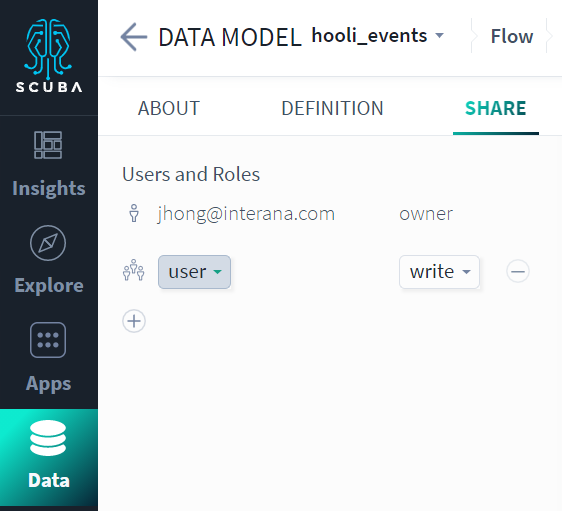Go back using the left arrow

pyautogui.click(x=134, y=37)
